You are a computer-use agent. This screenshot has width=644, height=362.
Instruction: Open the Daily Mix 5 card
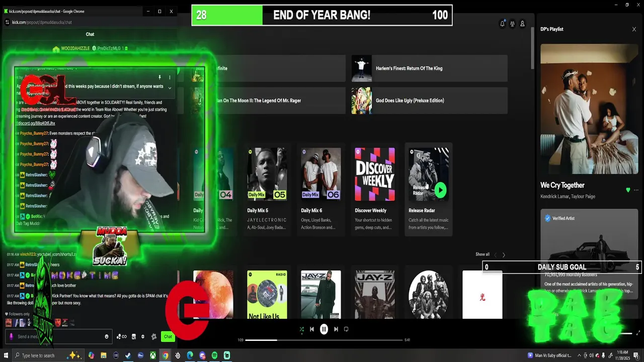(267, 190)
